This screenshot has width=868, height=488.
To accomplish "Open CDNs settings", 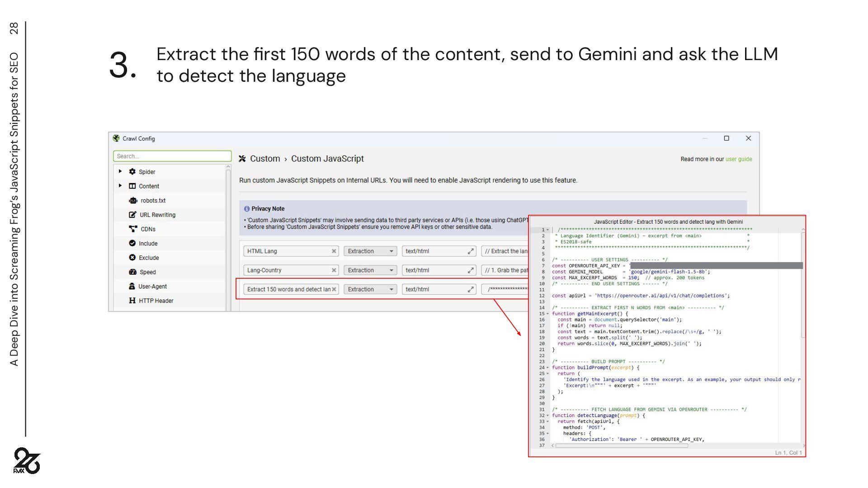I will (148, 229).
